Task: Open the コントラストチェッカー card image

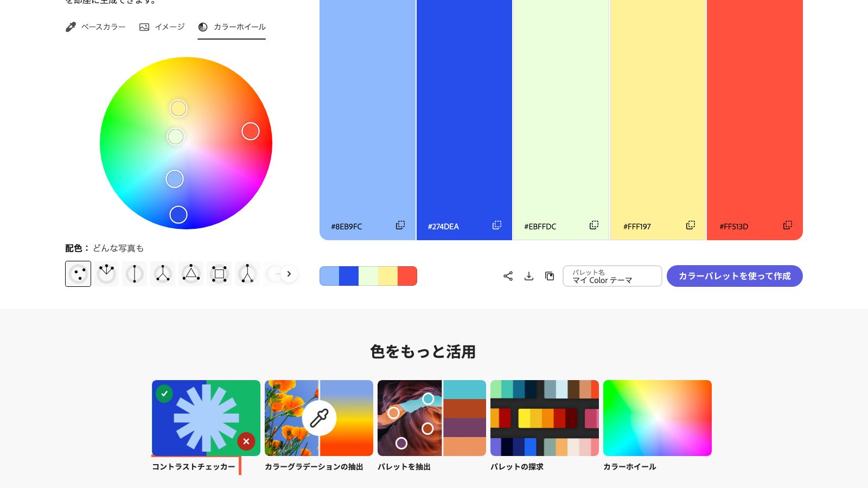Action: click(x=206, y=418)
